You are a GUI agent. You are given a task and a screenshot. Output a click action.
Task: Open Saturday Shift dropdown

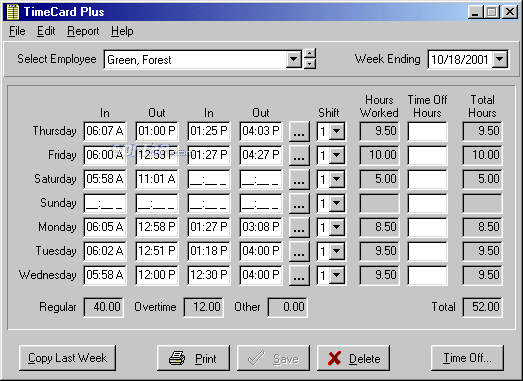click(x=337, y=179)
